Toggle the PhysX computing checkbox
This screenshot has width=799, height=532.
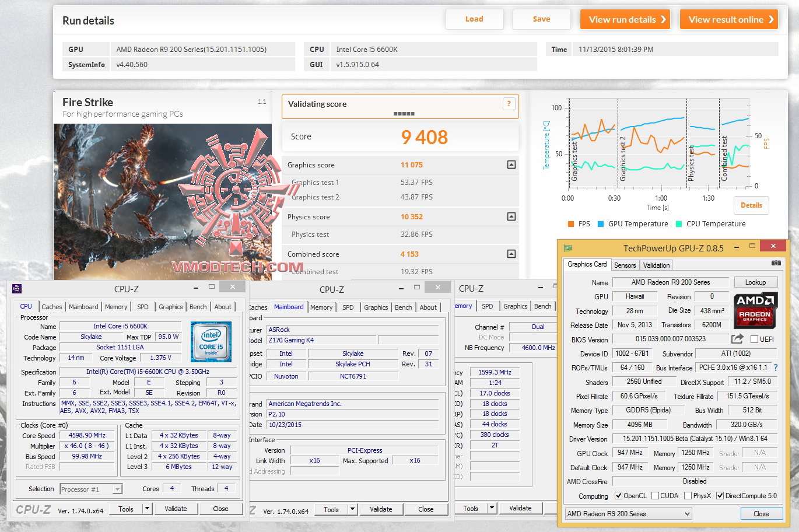click(688, 496)
